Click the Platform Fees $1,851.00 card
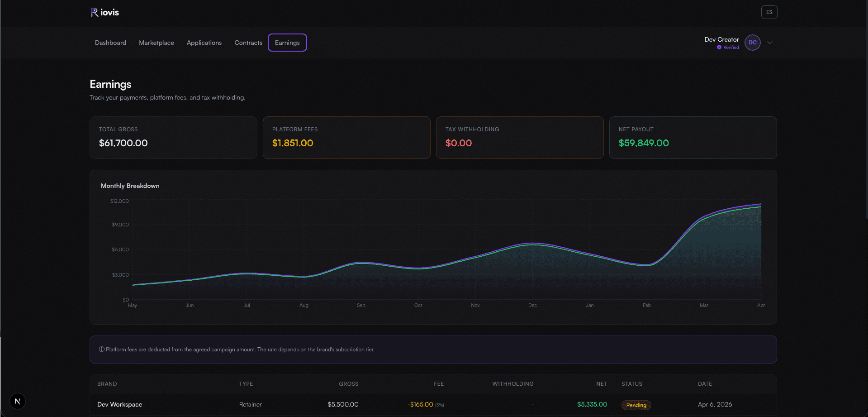Image resolution: width=868 pixels, height=417 pixels. 346,138
